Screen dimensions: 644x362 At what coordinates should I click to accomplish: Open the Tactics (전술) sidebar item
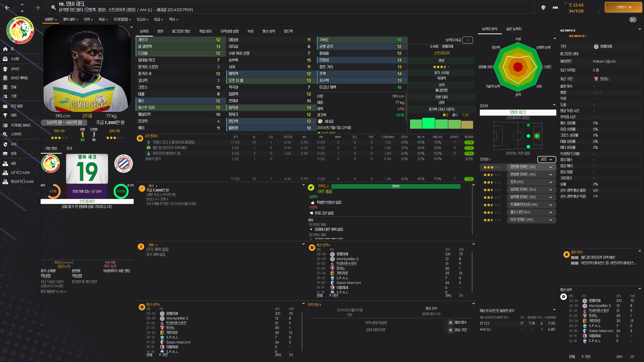(x=13, y=87)
